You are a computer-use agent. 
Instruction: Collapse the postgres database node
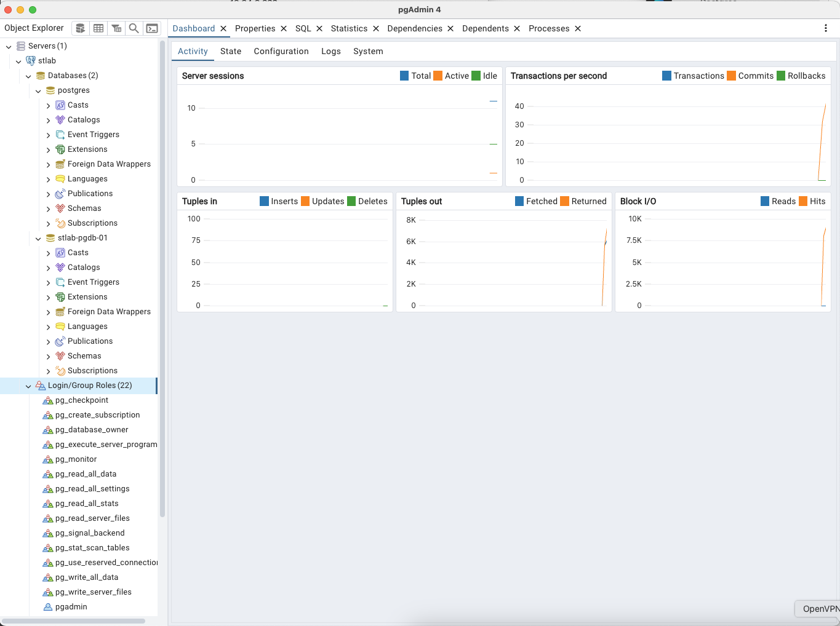38,91
